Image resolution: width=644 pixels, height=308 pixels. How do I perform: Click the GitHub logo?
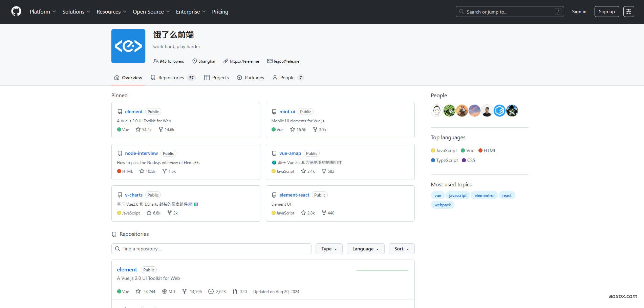16,11
